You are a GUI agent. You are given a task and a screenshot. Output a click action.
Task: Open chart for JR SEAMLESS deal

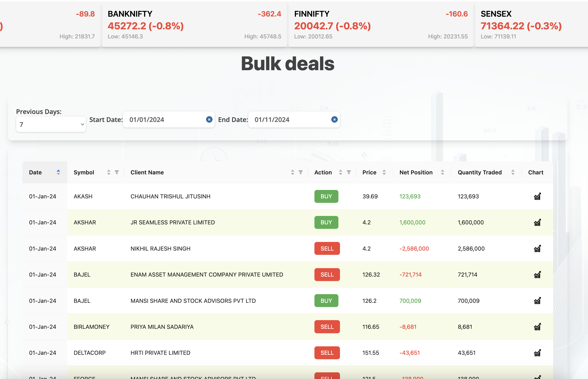click(537, 222)
